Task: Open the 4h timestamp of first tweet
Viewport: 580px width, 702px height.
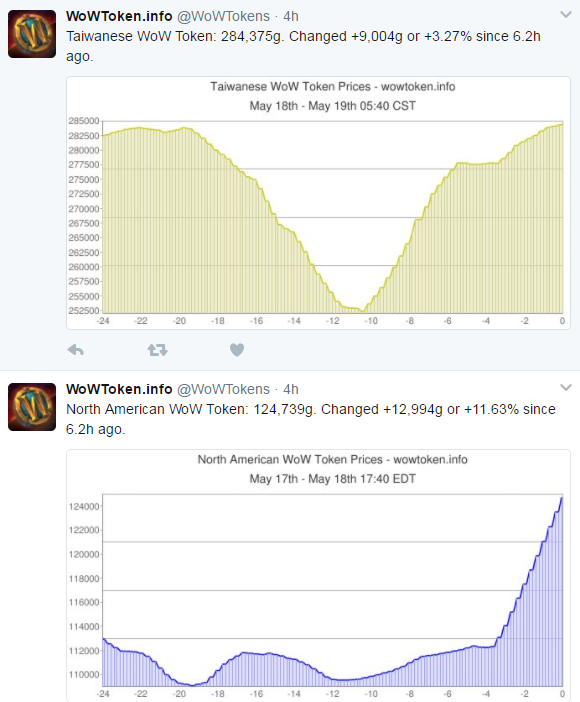Action: click(291, 16)
